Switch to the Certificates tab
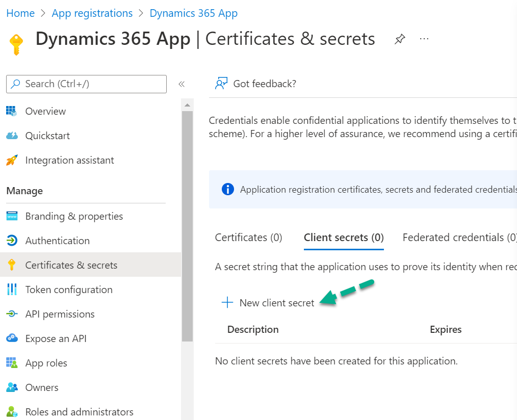The height and width of the screenshot is (420, 517). tap(248, 238)
